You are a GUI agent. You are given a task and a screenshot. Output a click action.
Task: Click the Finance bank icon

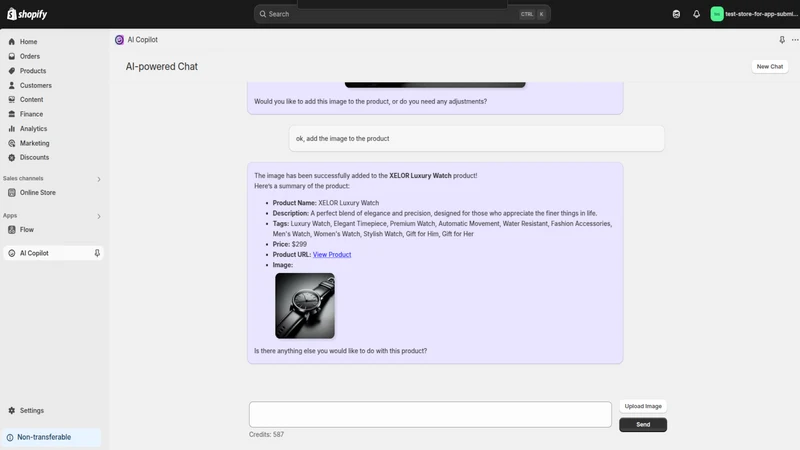pyautogui.click(x=12, y=114)
